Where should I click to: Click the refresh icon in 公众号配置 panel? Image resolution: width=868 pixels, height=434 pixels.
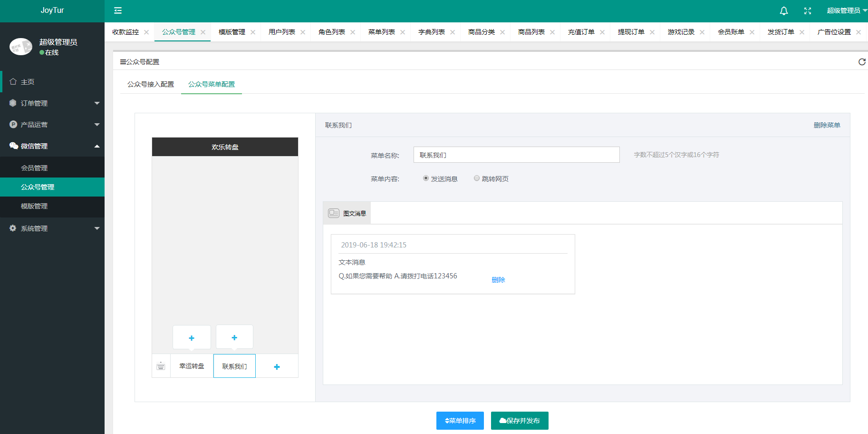[862, 62]
